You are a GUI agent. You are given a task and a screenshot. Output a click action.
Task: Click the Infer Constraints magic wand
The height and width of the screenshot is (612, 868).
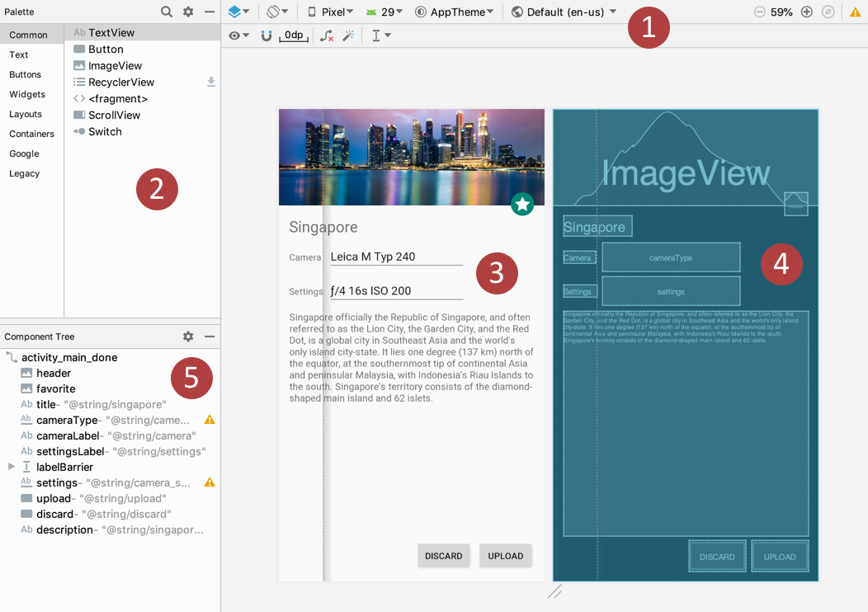348,35
